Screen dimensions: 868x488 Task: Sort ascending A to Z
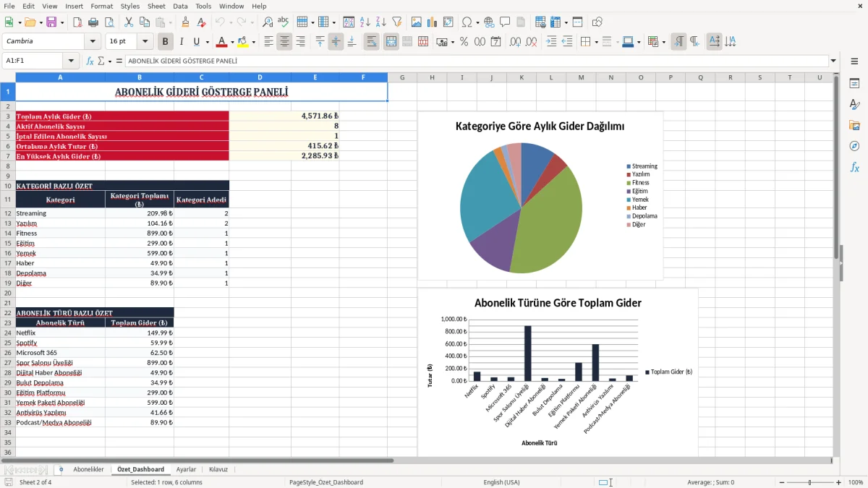365,22
